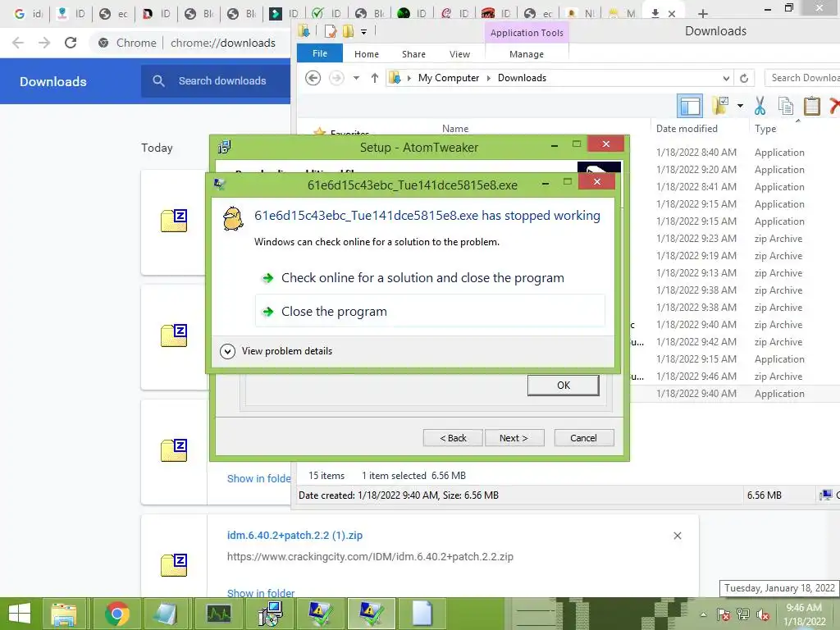Viewport: 840px width, 630px height.
Task: Refresh the Explorer Downloads folder
Action: click(744, 78)
